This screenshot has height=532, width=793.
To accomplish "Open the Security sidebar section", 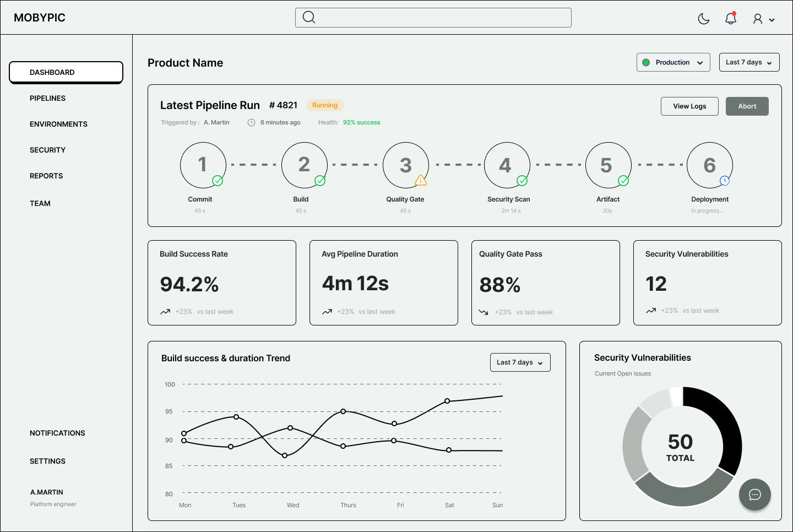I will (48, 150).
